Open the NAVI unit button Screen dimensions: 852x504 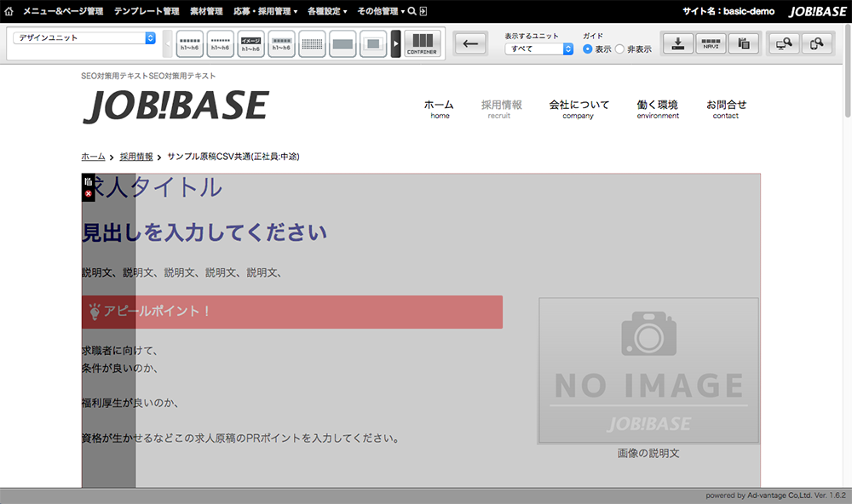pyautogui.click(x=711, y=43)
